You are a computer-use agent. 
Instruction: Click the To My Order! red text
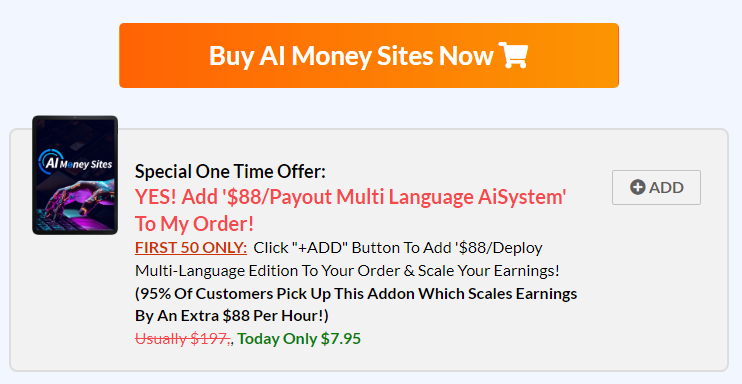point(194,223)
